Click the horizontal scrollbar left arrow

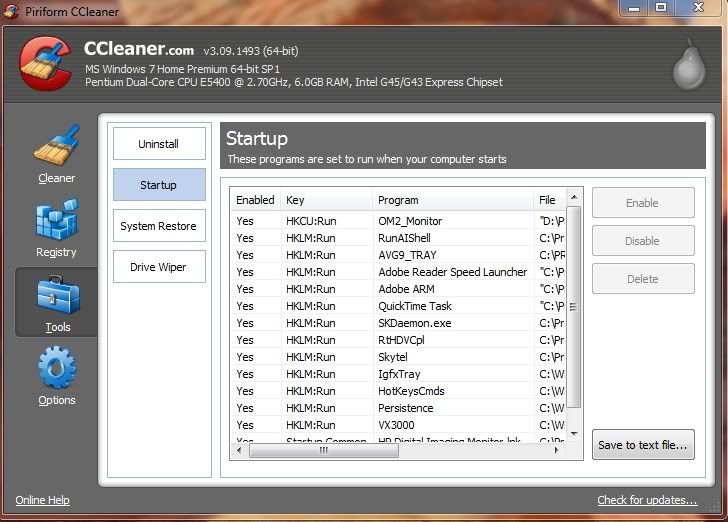click(239, 450)
